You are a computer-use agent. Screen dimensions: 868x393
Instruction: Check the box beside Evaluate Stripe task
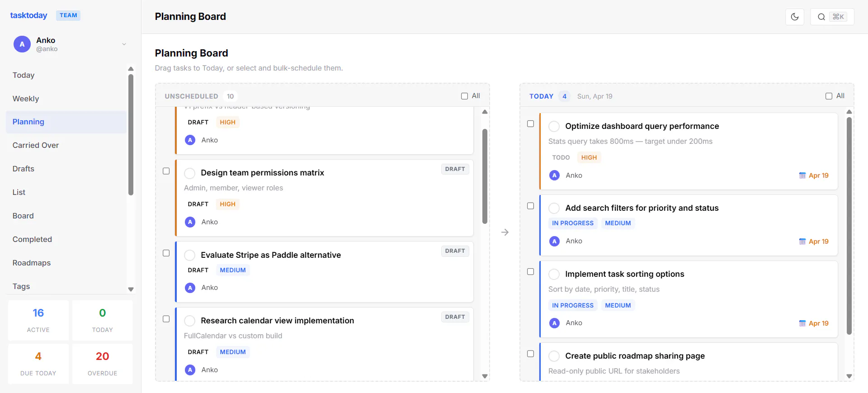pyautogui.click(x=166, y=253)
